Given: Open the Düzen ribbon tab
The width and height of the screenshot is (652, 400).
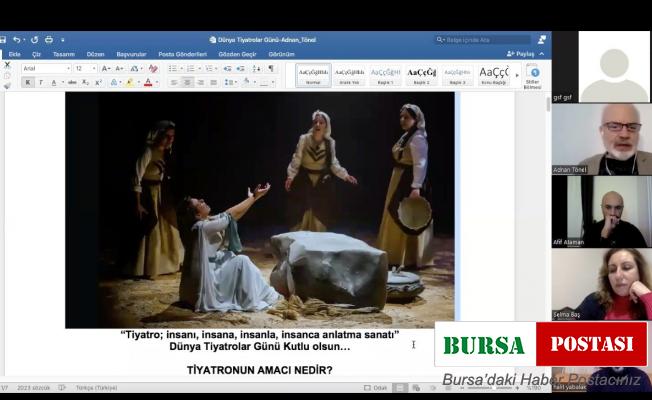Looking at the screenshot, I should tap(95, 54).
